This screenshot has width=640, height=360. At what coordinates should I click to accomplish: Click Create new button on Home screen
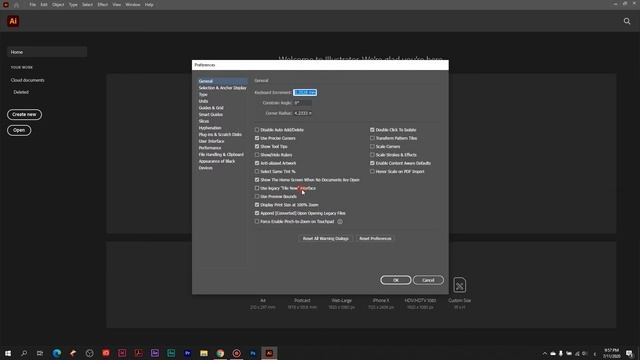(x=24, y=114)
